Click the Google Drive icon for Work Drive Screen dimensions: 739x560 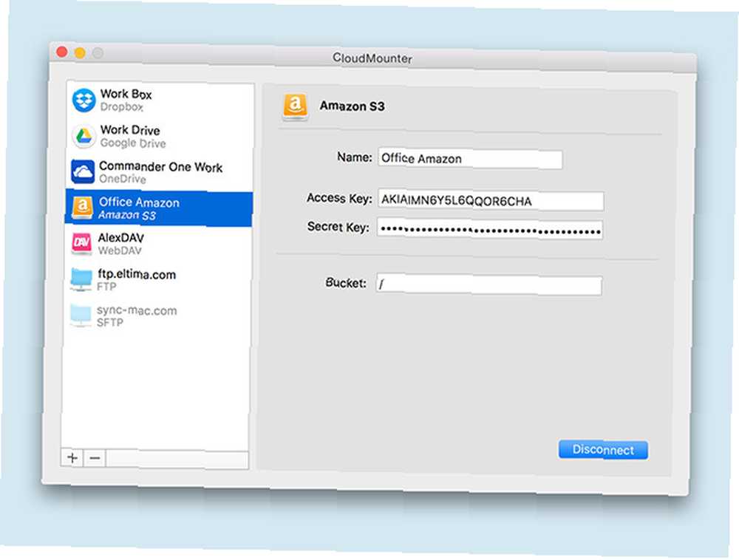point(84,136)
